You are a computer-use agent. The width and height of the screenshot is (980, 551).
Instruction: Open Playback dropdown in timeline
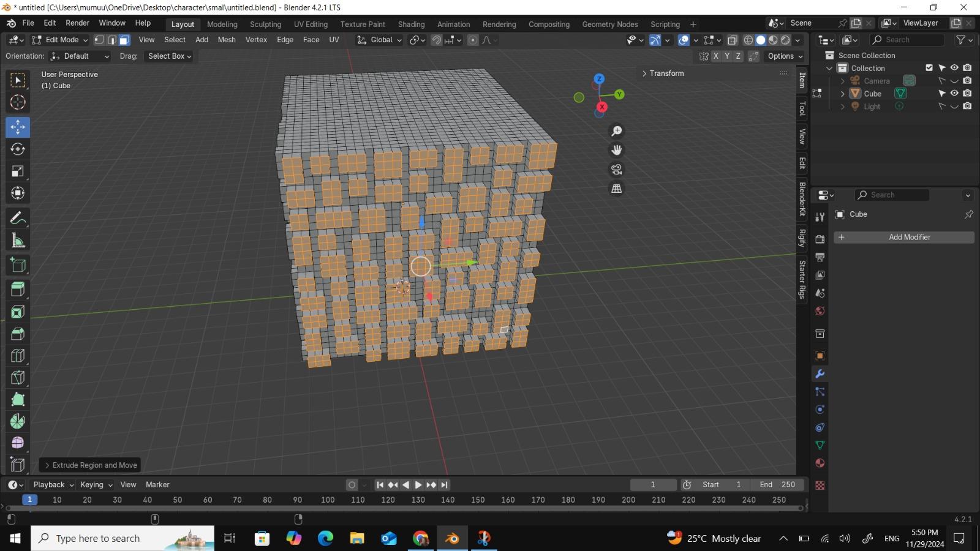pos(53,485)
